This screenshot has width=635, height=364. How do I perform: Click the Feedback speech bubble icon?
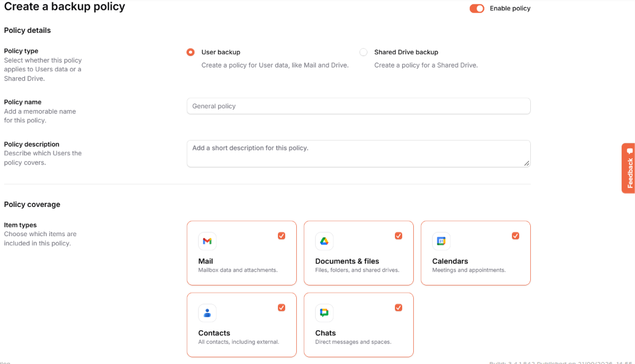pos(630,152)
